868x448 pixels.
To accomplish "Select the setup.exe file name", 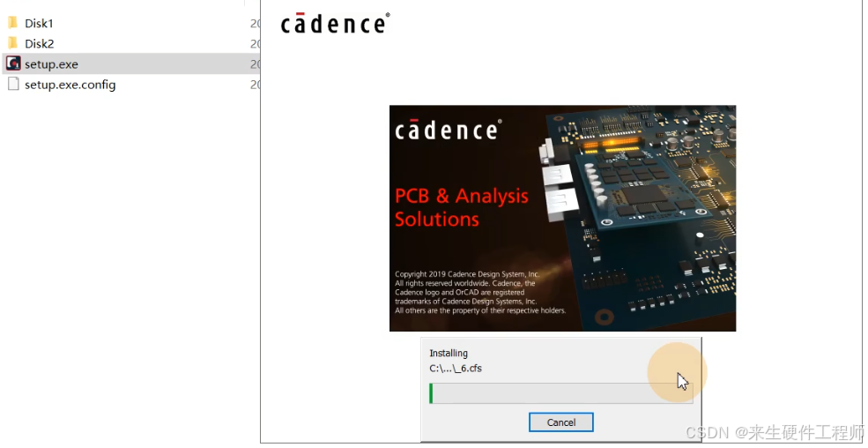I will coord(51,64).
